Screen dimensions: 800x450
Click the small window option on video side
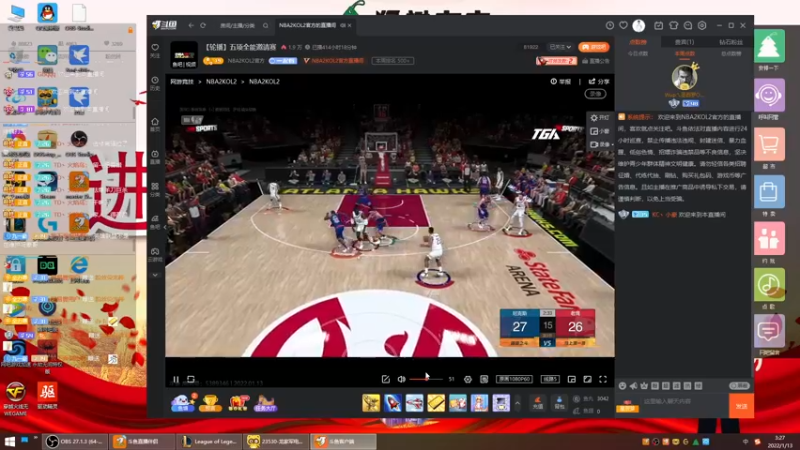pos(600,131)
